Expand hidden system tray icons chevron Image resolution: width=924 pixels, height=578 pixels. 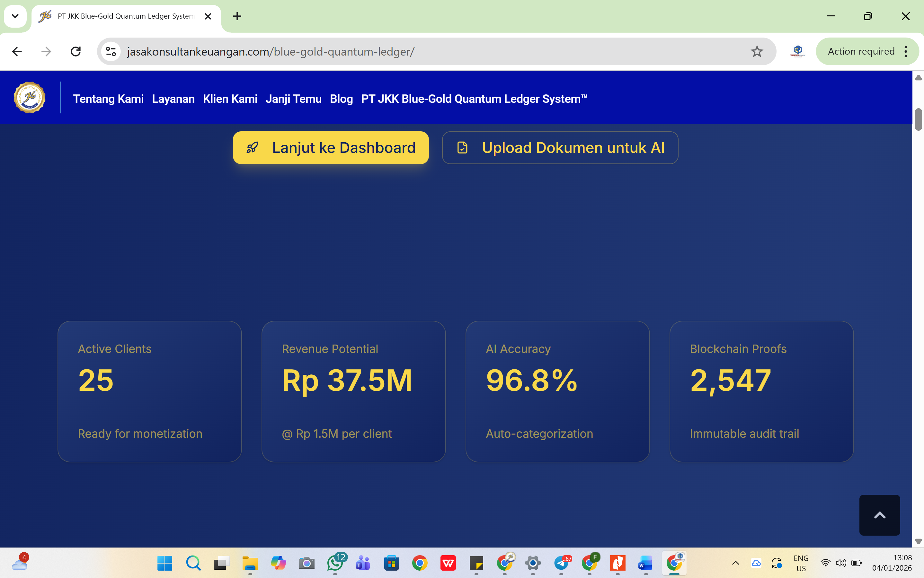click(735, 563)
